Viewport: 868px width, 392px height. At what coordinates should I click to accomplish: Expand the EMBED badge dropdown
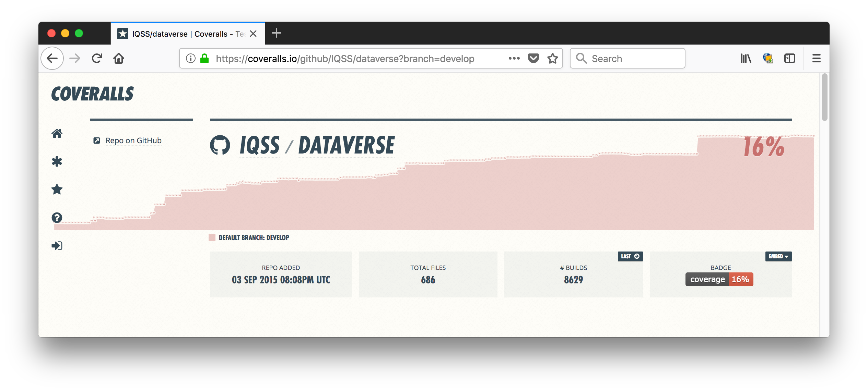click(x=778, y=256)
